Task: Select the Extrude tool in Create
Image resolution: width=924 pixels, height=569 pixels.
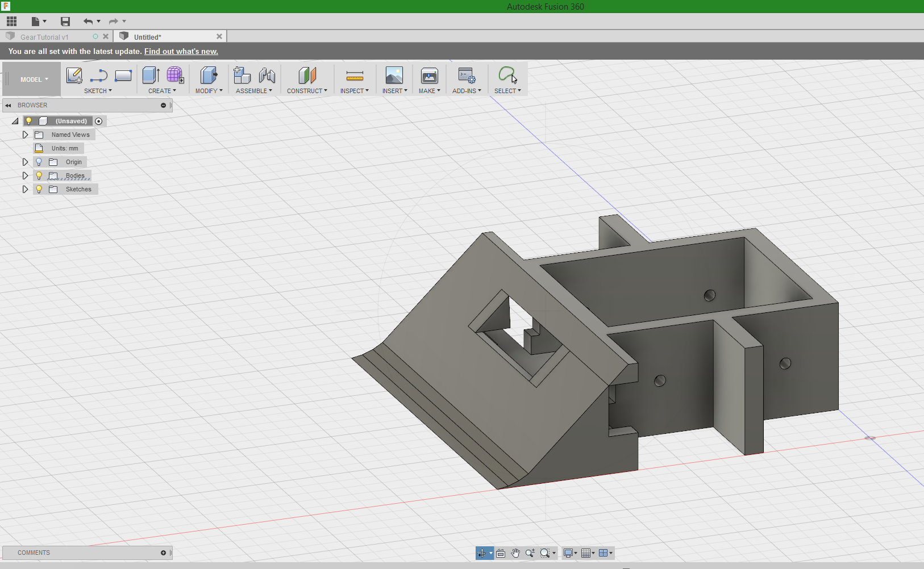Action: pyautogui.click(x=151, y=75)
